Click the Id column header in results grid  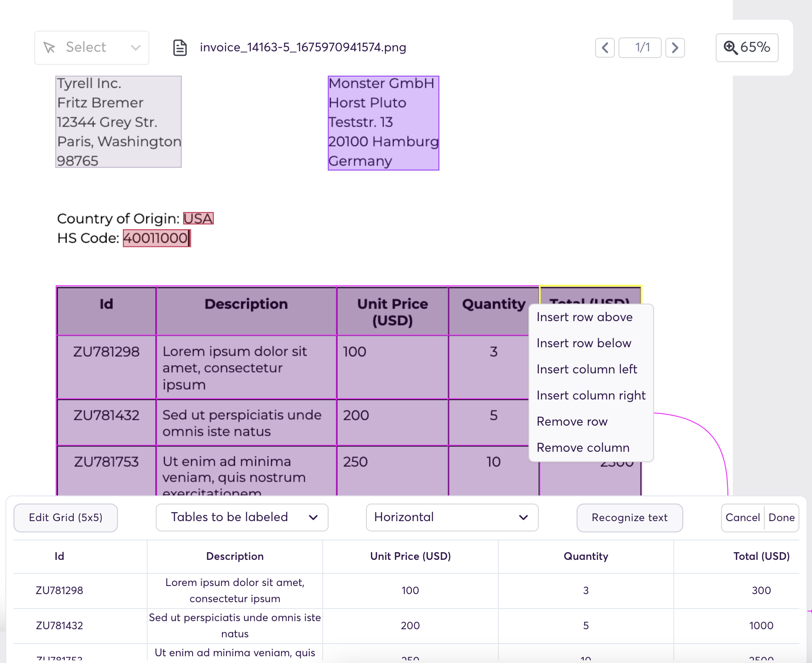coord(59,556)
